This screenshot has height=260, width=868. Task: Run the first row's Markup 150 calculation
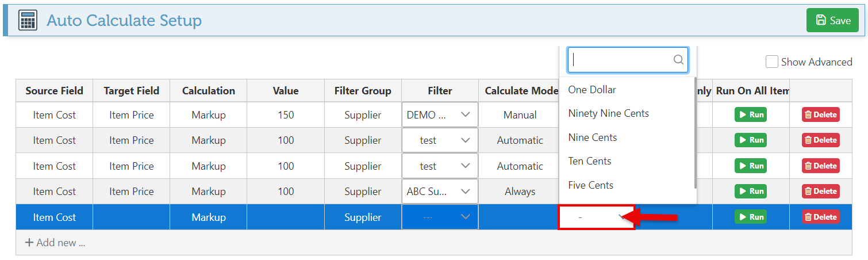[x=750, y=114]
